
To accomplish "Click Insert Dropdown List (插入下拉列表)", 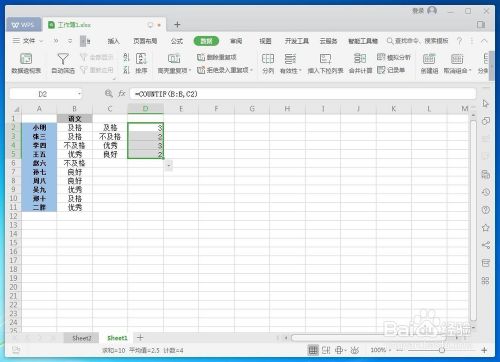I will pyautogui.click(x=325, y=63).
